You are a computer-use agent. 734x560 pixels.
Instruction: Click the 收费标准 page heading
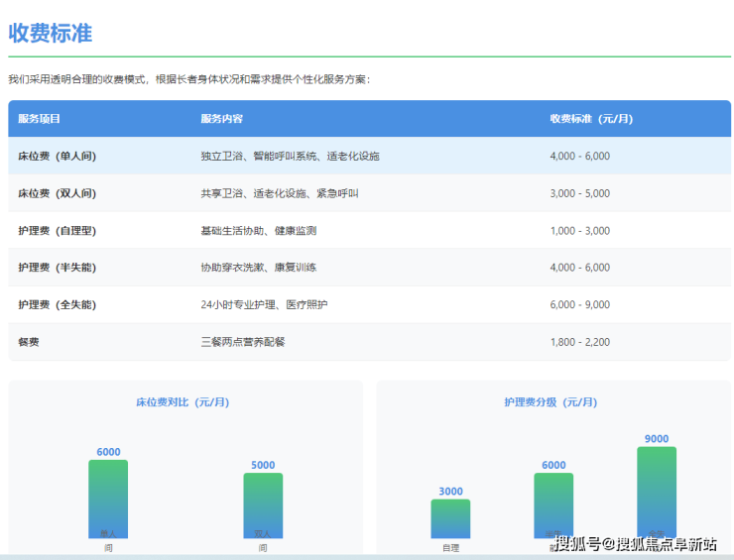51,33
